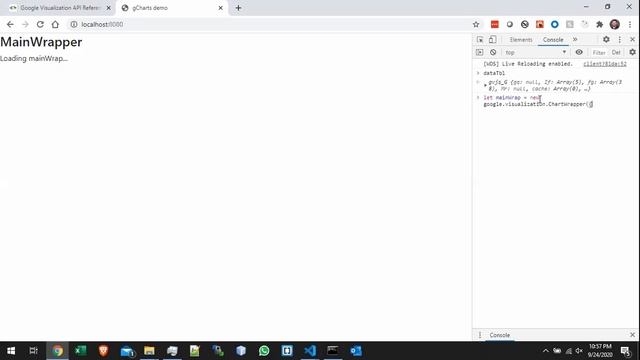The height and width of the screenshot is (360, 640).
Task: Click the console Filter input field
Action: click(x=599, y=53)
